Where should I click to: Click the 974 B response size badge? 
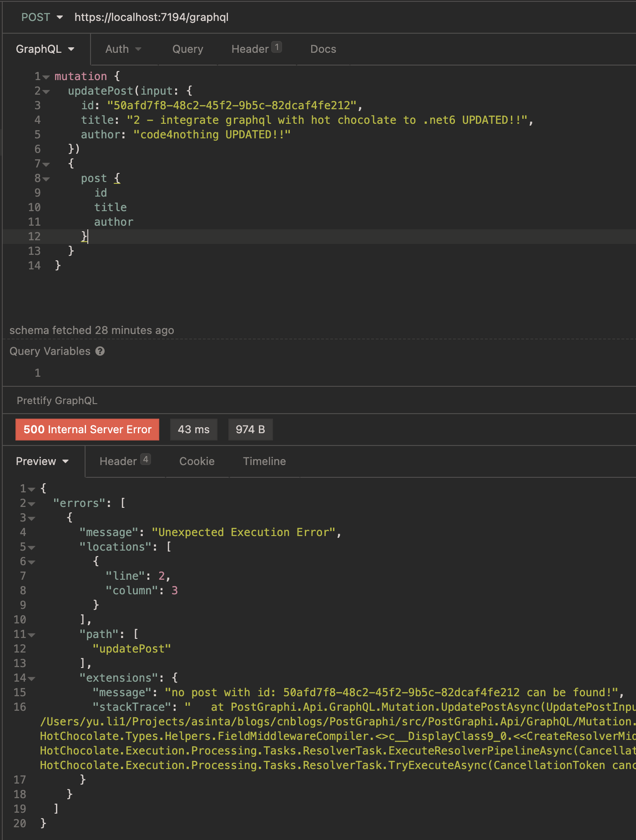pos(251,430)
